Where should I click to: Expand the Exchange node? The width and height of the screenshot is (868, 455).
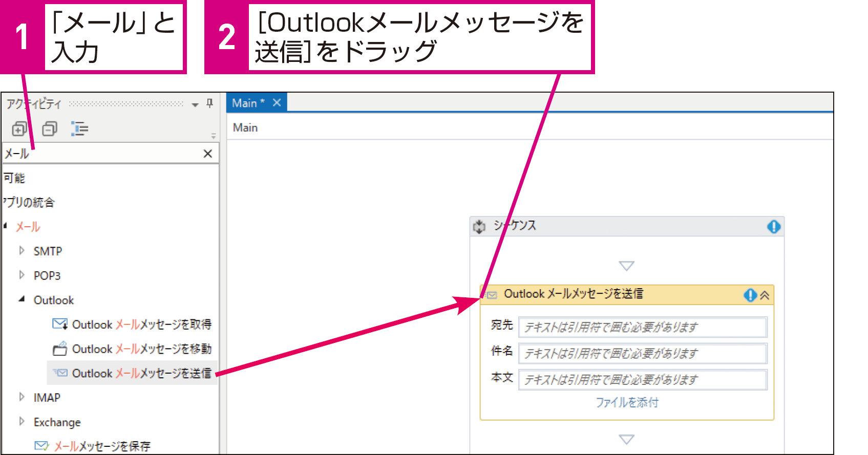[x=22, y=421]
